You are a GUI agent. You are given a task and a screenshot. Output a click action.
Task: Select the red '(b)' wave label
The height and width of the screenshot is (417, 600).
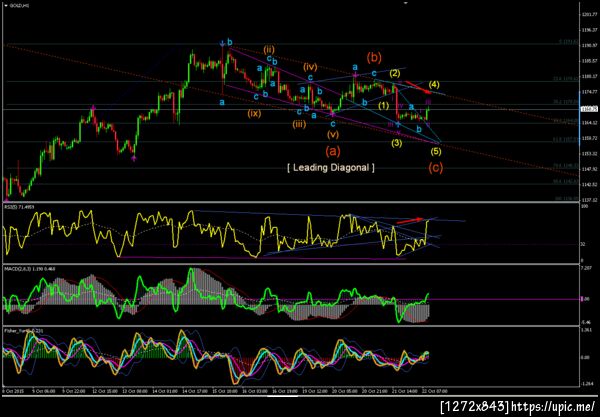(374, 58)
